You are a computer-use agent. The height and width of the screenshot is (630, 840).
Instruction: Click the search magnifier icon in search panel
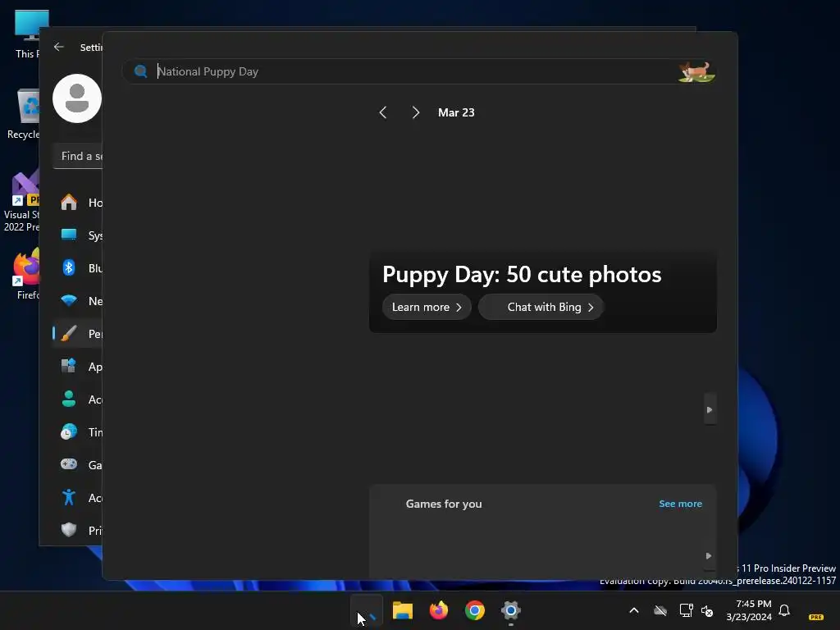point(140,71)
